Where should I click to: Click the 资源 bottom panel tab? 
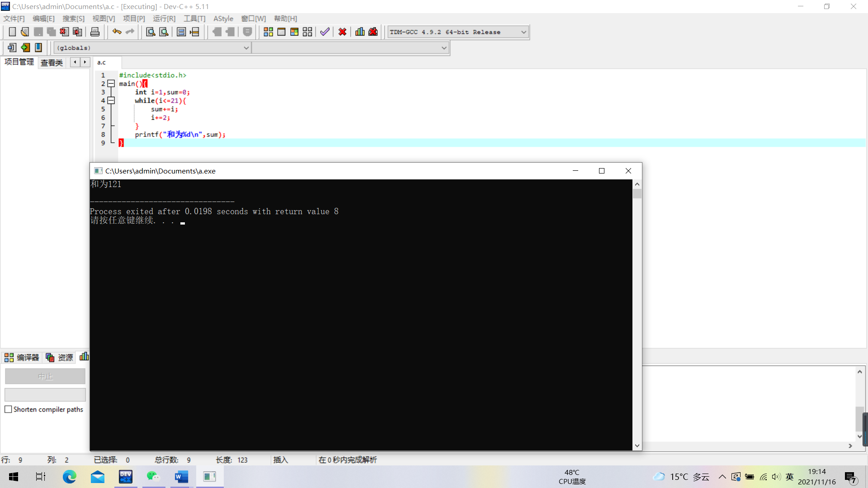click(x=60, y=357)
